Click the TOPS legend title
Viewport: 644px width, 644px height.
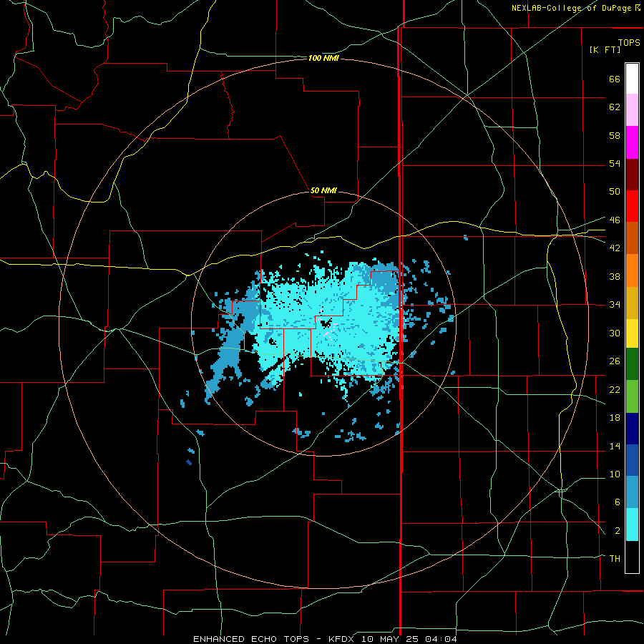pyautogui.click(x=629, y=42)
